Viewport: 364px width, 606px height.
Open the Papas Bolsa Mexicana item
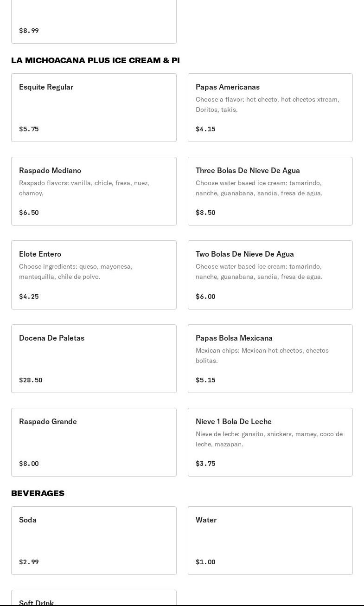pyautogui.click(x=270, y=358)
